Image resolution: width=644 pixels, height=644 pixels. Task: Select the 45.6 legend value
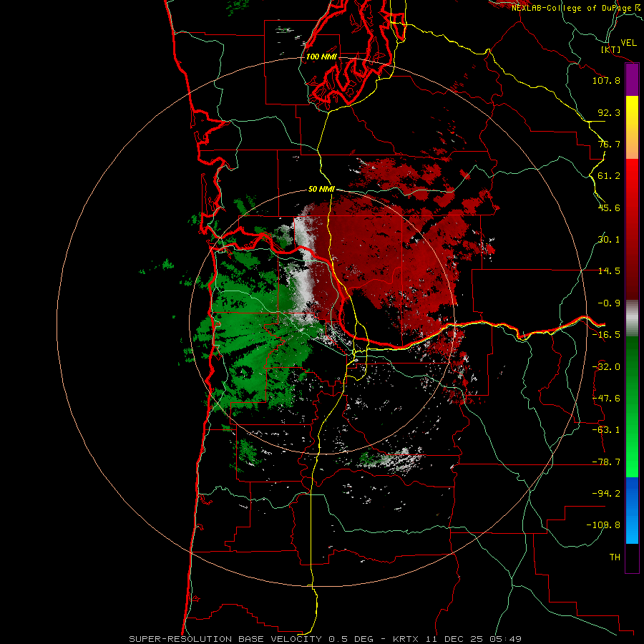coord(609,208)
